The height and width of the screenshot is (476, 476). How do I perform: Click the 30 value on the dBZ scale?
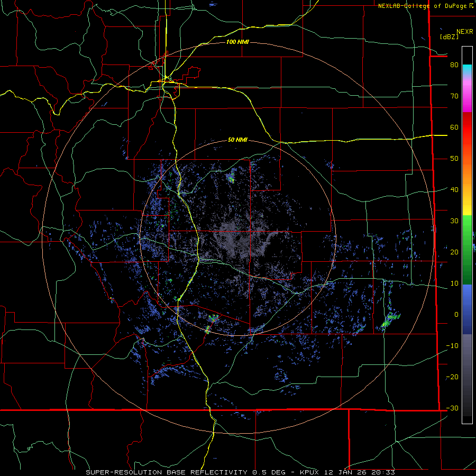click(x=454, y=221)
